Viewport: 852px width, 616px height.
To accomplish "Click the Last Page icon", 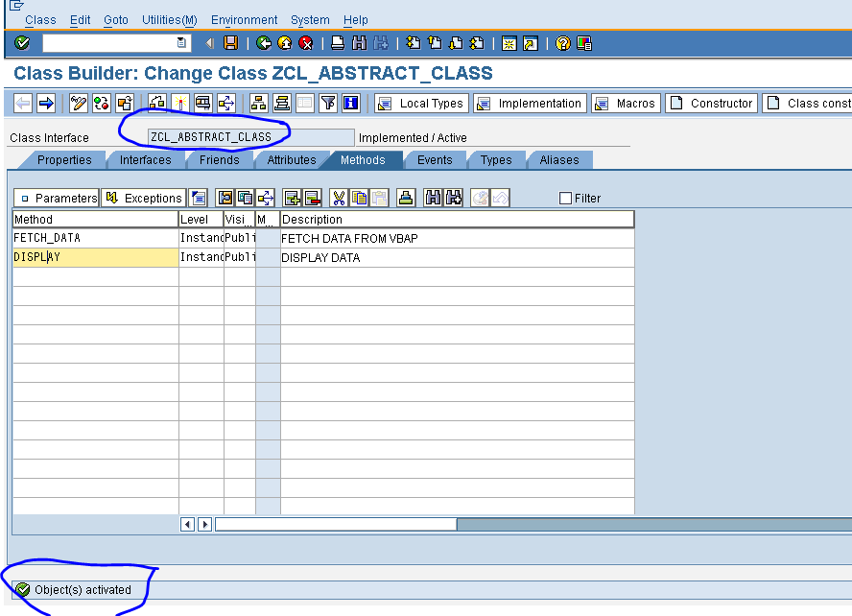I will (x=477, y=43).
